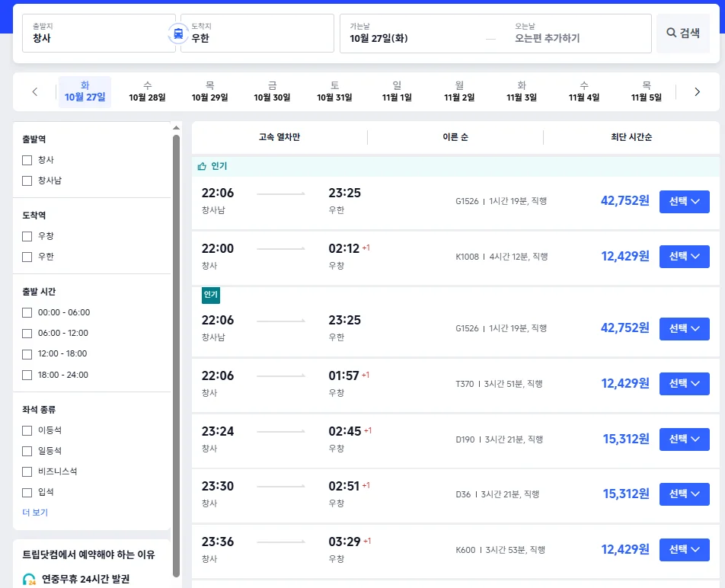
Task: Click the 12,429원 price for K600
Action: 625,550
